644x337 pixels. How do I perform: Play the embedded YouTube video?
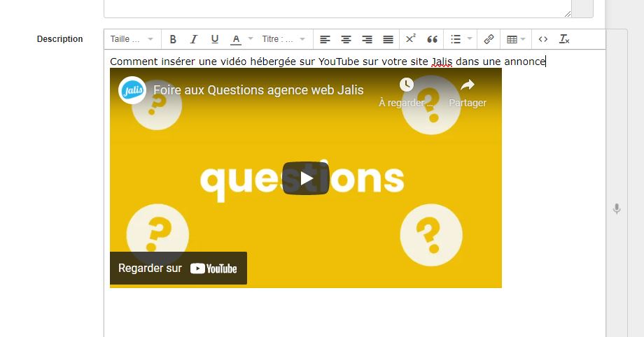tap(306, 178)
